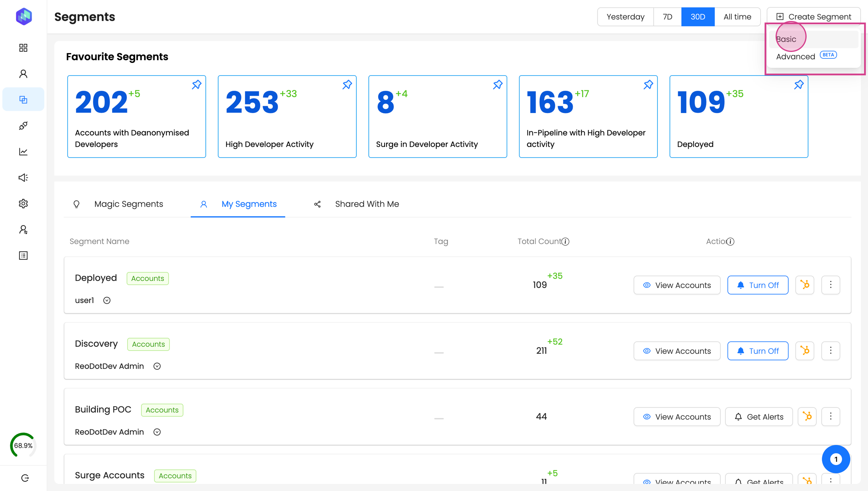Turn Off alerts for Deployed segment

[758, 285]
